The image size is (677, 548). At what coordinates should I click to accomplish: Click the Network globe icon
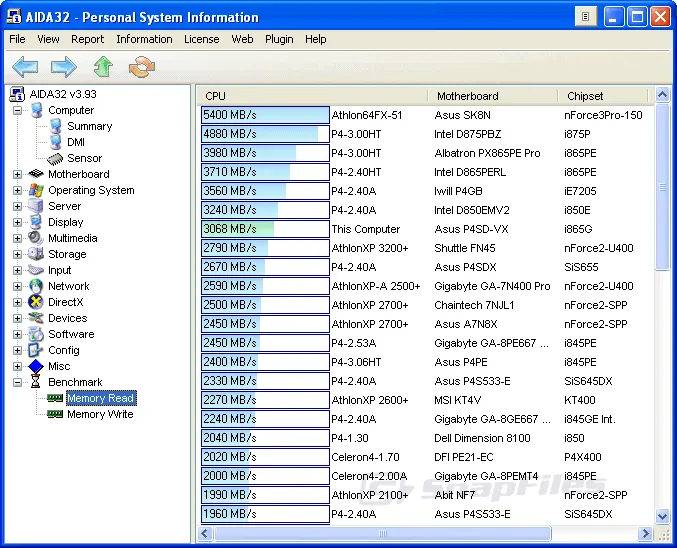pos(36,286)
